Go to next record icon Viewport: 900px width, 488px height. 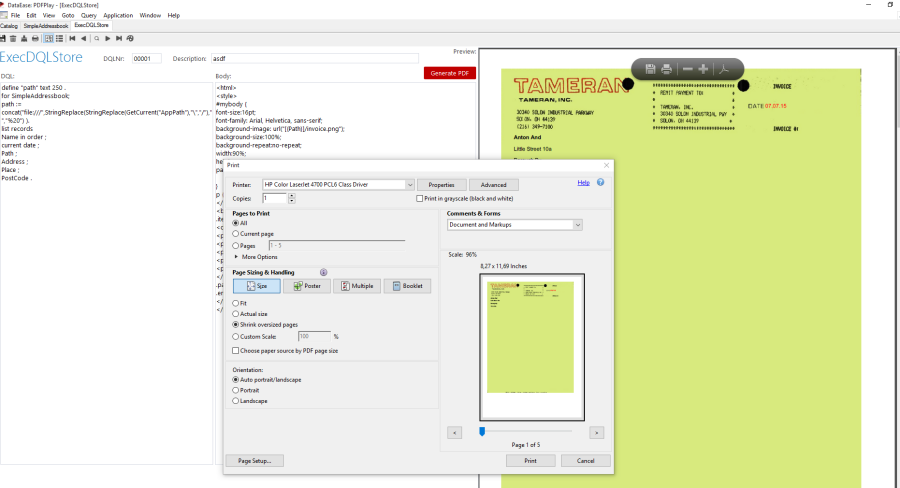coord(107,38)
